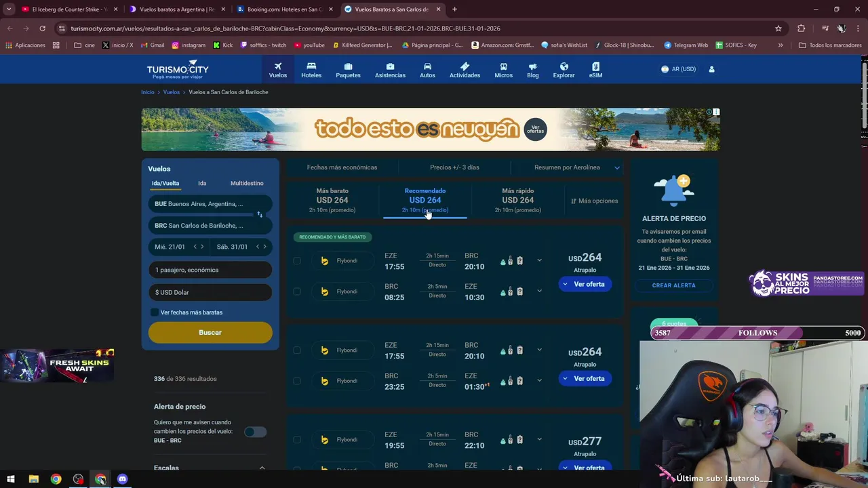Expand details of the 23:25 BRC flight
The height and width of the screenshot is (488, 868).
539,380
